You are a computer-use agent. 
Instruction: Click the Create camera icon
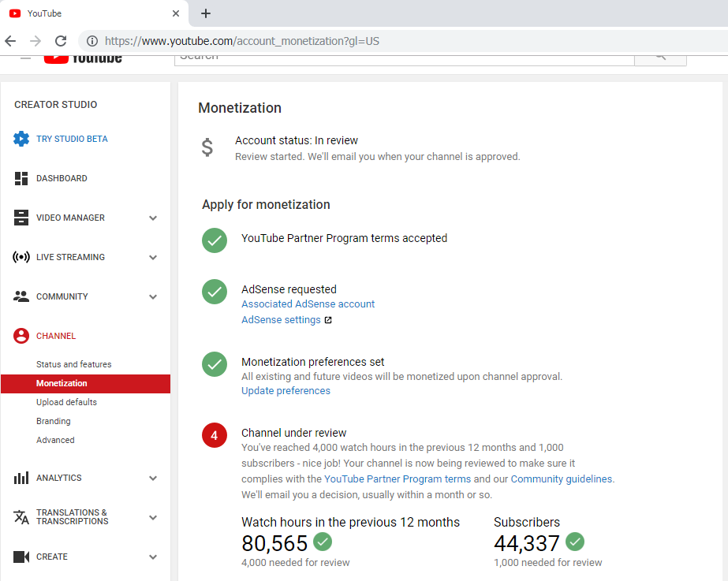click(x=21, y=557)
